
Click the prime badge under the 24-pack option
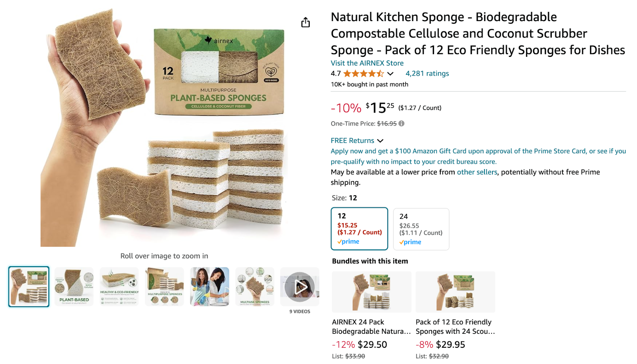pos(410,241)
